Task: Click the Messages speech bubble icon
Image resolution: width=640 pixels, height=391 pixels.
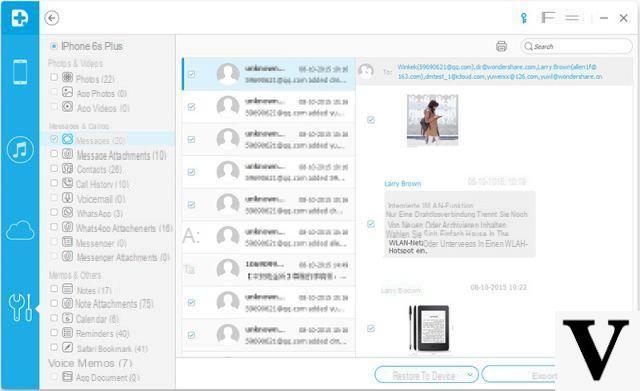Action: pyautogui.click(x=67, y=139)
